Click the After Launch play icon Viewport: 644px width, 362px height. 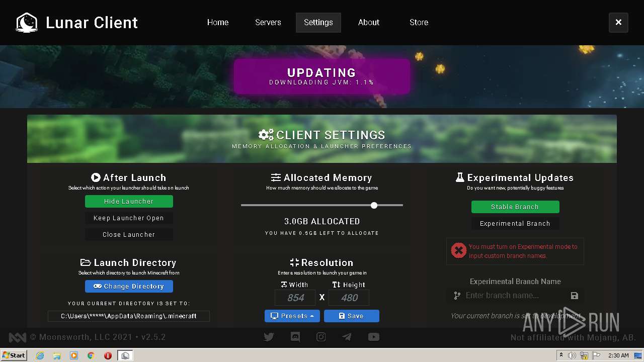[96, 177]
